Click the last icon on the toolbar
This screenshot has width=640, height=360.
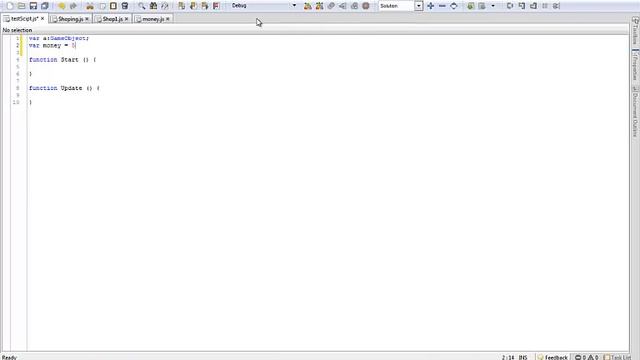click(x=556, y=6)
